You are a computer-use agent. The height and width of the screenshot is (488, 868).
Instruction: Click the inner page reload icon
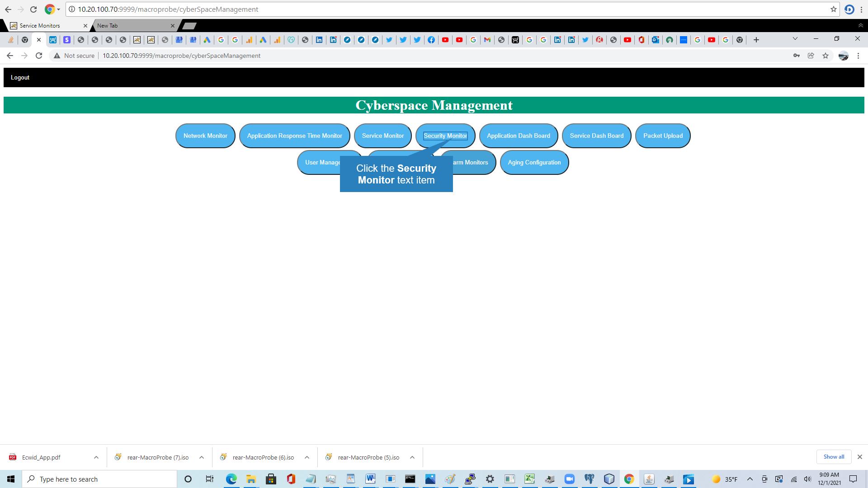(x=39, y=56)
